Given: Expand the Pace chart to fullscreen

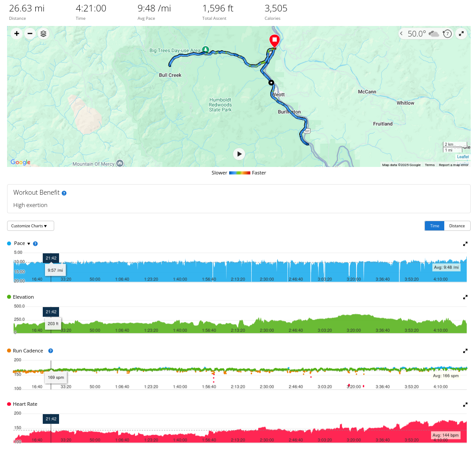Looking at the screenshot, I should point(465,244).
